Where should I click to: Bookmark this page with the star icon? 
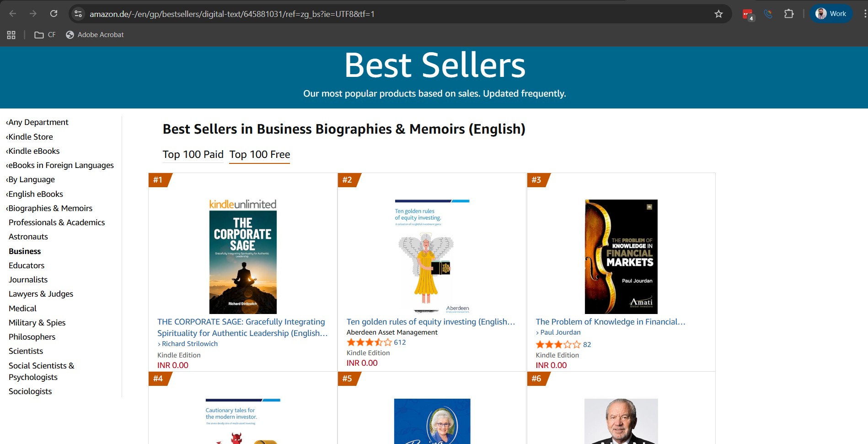click(x=718, y=14)
